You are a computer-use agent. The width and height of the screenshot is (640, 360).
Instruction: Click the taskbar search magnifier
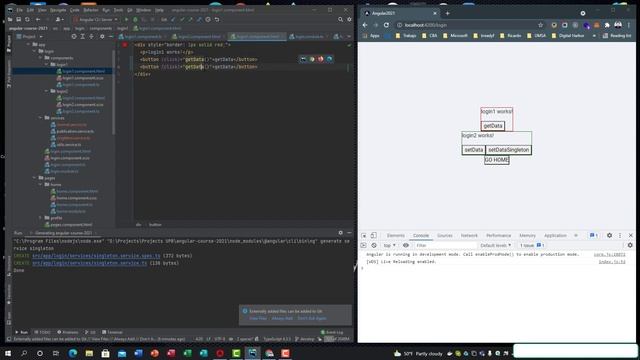[24, 353]
